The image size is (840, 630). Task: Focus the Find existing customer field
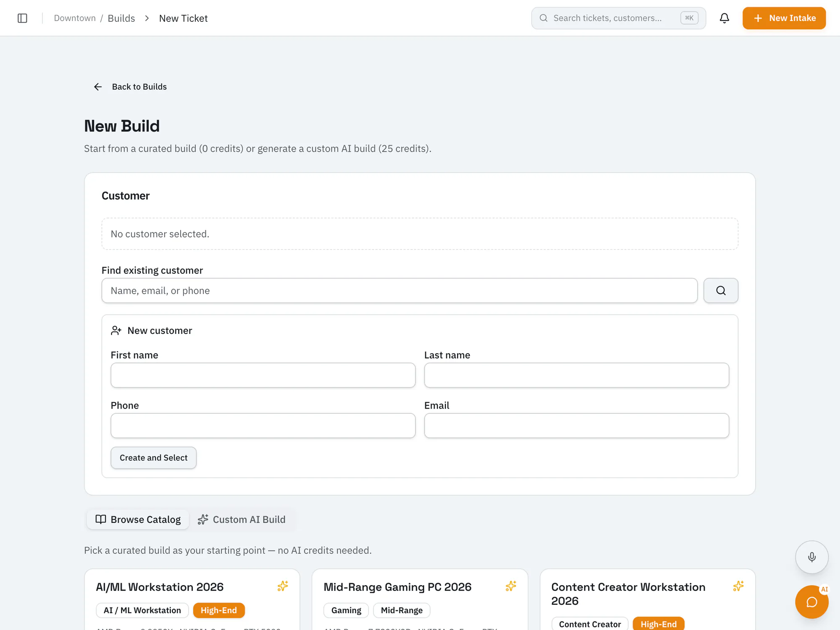click(399, 290)
